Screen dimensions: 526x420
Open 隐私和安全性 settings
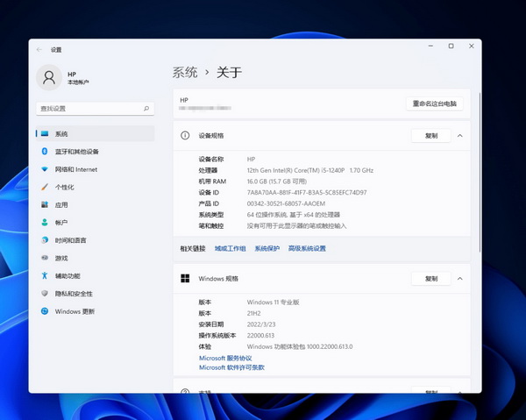click(x=96, y=294)
